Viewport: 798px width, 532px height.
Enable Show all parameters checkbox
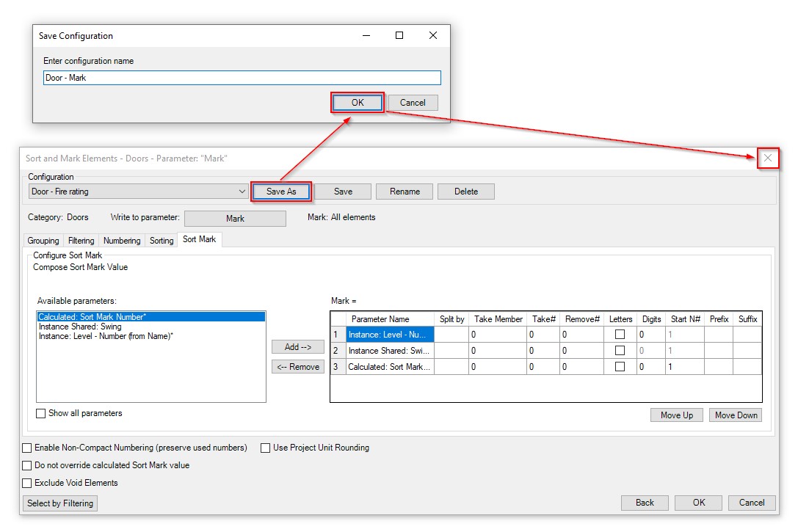(x=41, y=414)
